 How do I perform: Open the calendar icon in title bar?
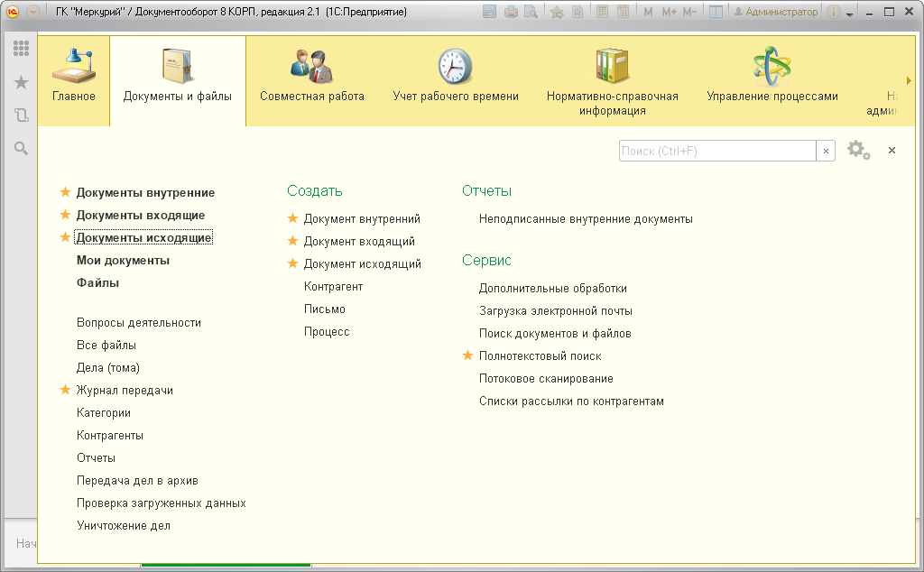(623, 12)
